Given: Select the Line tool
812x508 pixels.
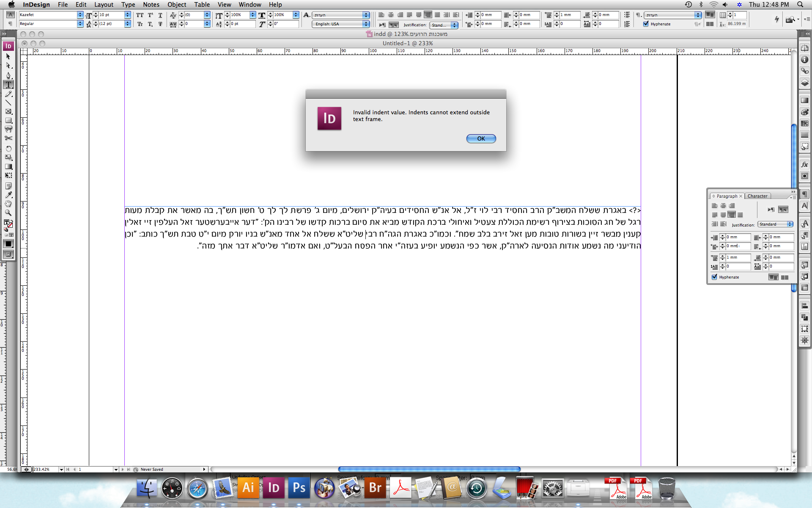Looking at the screenshot, I should pyautogui.click(x=8, y=102).
